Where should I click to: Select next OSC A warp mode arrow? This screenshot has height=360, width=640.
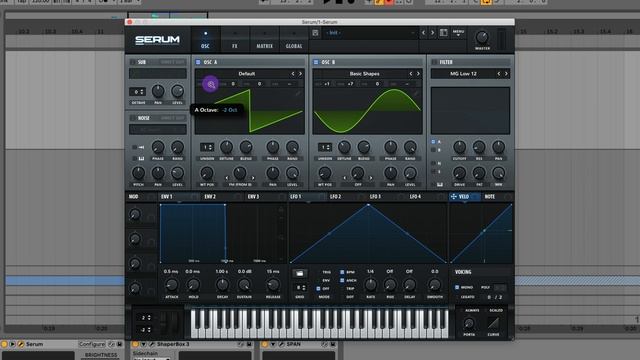click(253, 178)
